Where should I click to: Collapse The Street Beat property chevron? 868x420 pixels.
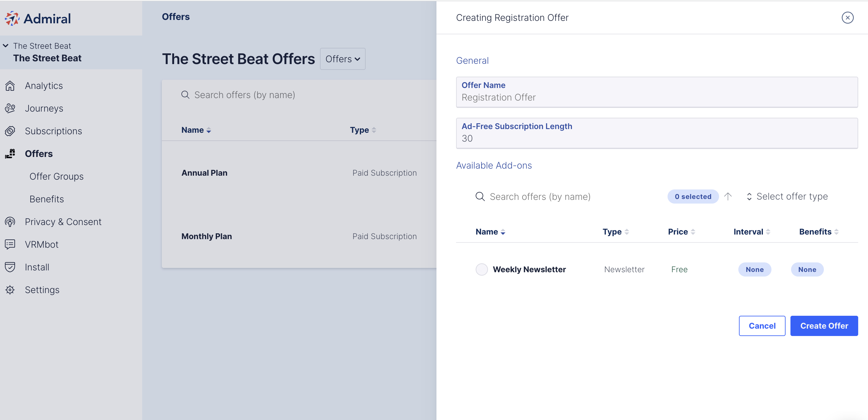coord(6,45)
